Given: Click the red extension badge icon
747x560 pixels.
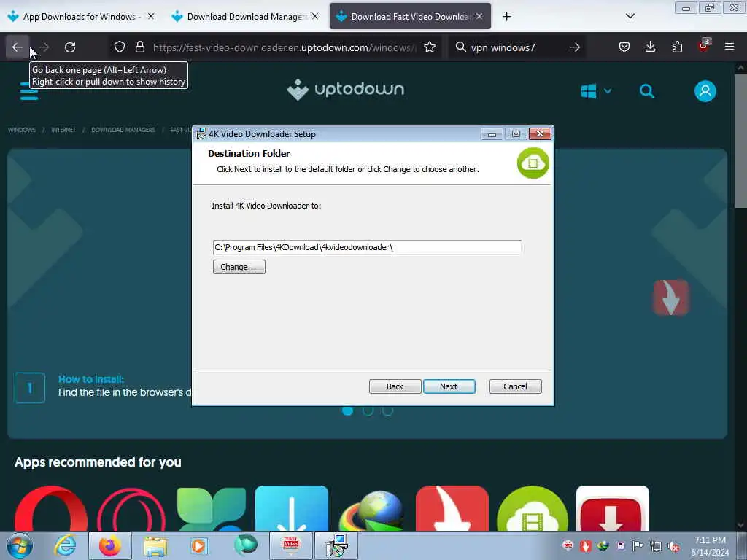Looking at the screenshot, I should 703,46.
